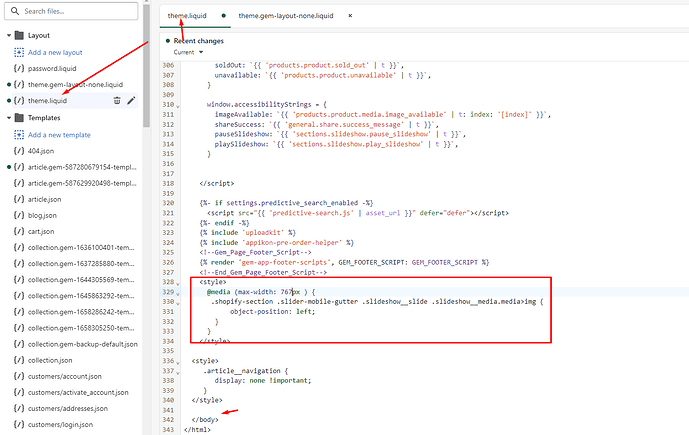This screenshot has height=435, width=689.
Task: Click the Layout folder icon
Action: point(20,35)
